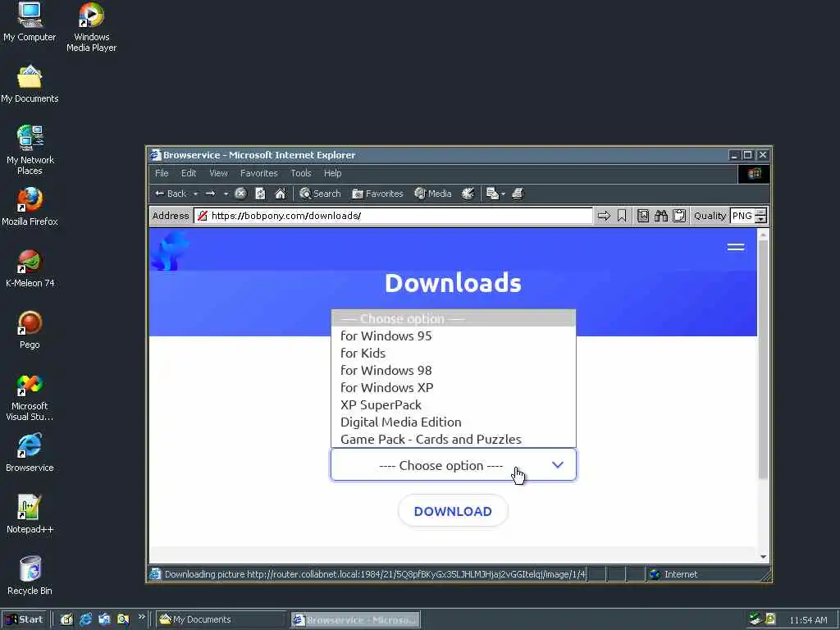Viewport: 840px width, 630px height.
Task: Open the Tools menu
Action: click(x=300, y=173)
